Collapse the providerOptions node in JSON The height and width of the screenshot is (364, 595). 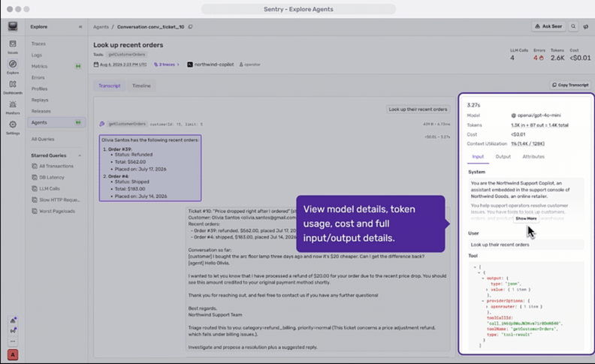pos(483,301)
